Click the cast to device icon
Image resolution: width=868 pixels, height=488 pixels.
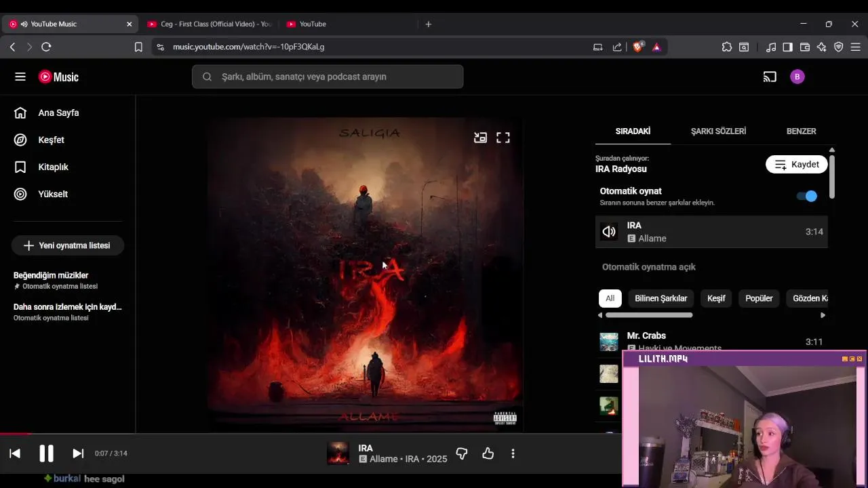pos(770,77)
